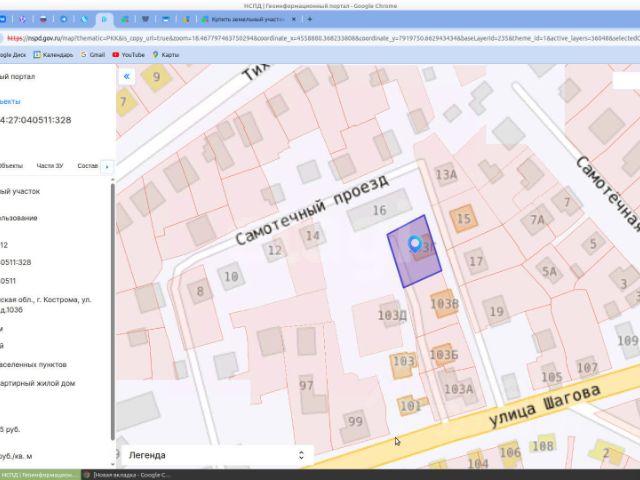Click orange building 15 on the map
Viewport: 640px width, 480px height.
463,218
